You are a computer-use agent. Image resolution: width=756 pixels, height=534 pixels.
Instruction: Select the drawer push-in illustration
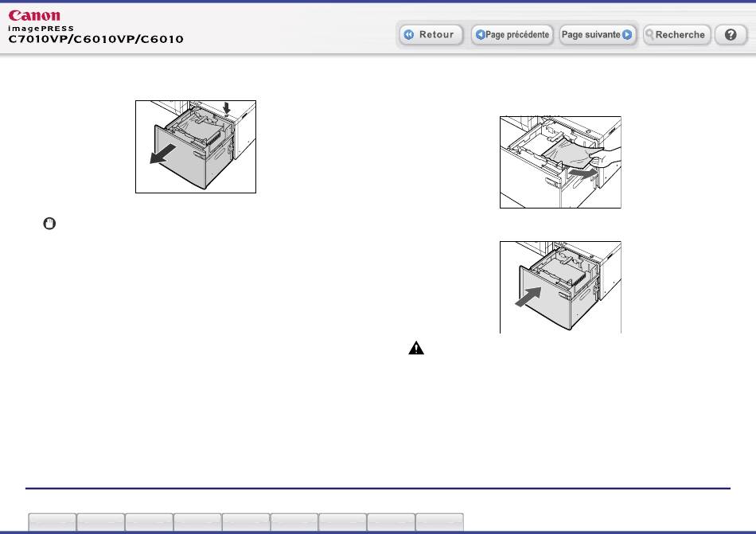[559, 287]
